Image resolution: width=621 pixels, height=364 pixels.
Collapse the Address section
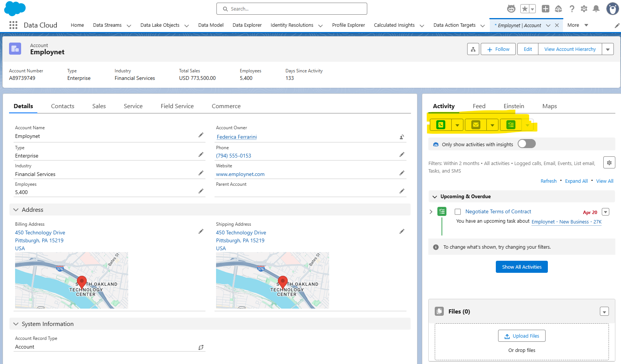pyautogui.click(x=16, y=210)
